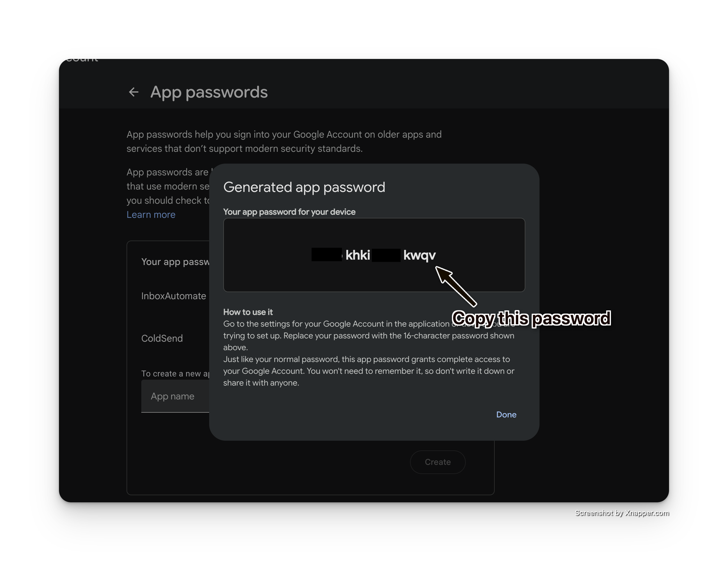Select the ColdSend app password entry

[x=162, y=338]
